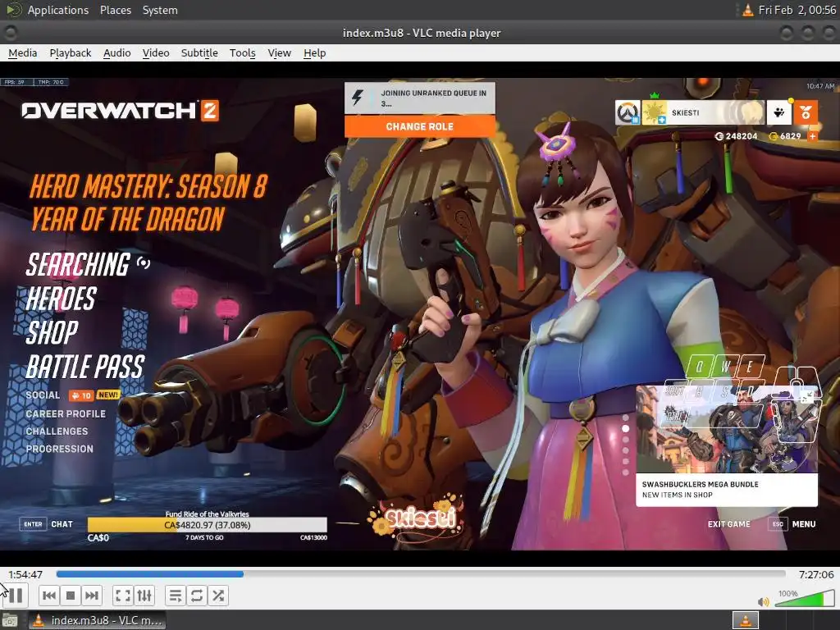Toggle random shuffle playback
This screenshot has width=840, height=630.
click(218, 596)
